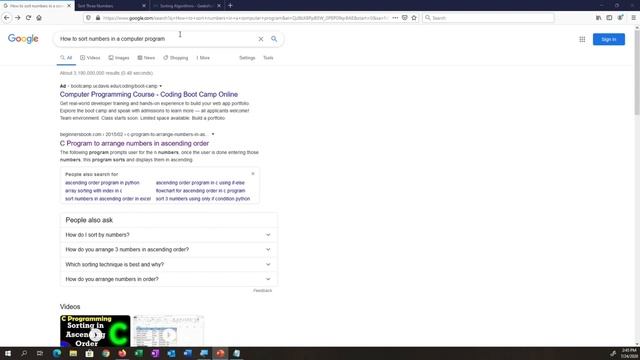Search 'sort 3 numbers using only if condition python'
This screenshot has width=640, height=360.
pos(203,199)
